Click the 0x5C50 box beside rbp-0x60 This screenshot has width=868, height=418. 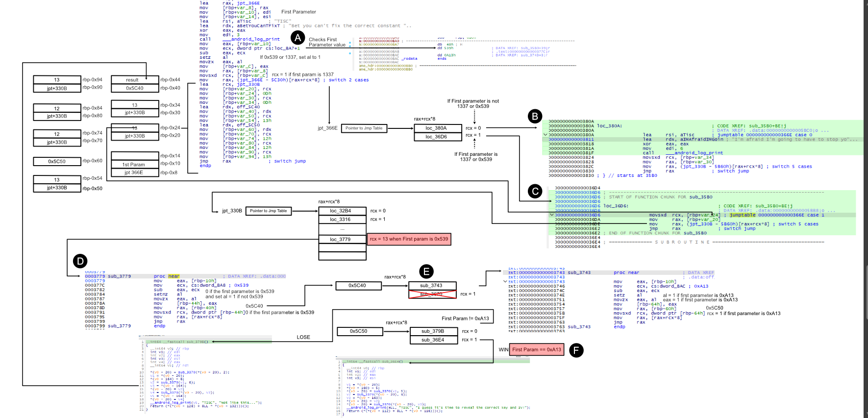(57, 161)
